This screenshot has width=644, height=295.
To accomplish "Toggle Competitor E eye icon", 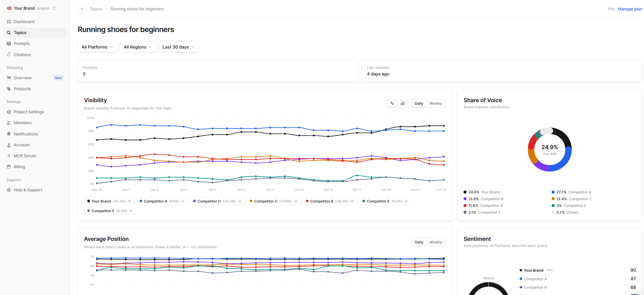I will (406, 201).
